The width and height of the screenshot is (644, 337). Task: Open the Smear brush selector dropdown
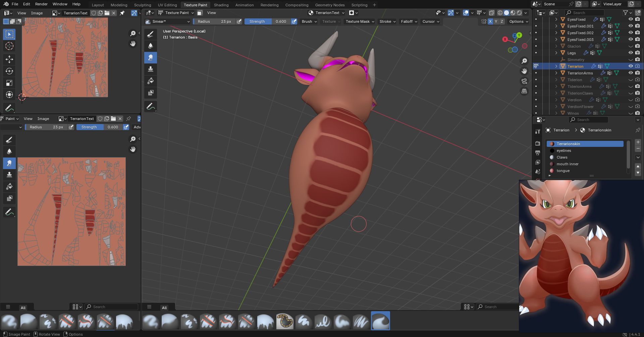tap(168, 21)
